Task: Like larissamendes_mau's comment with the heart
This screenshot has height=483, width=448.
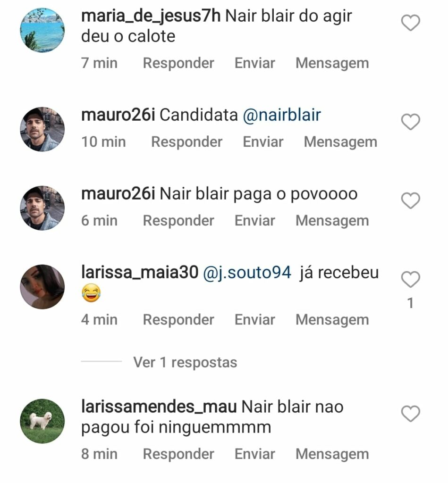Action: tap(410, 414)
